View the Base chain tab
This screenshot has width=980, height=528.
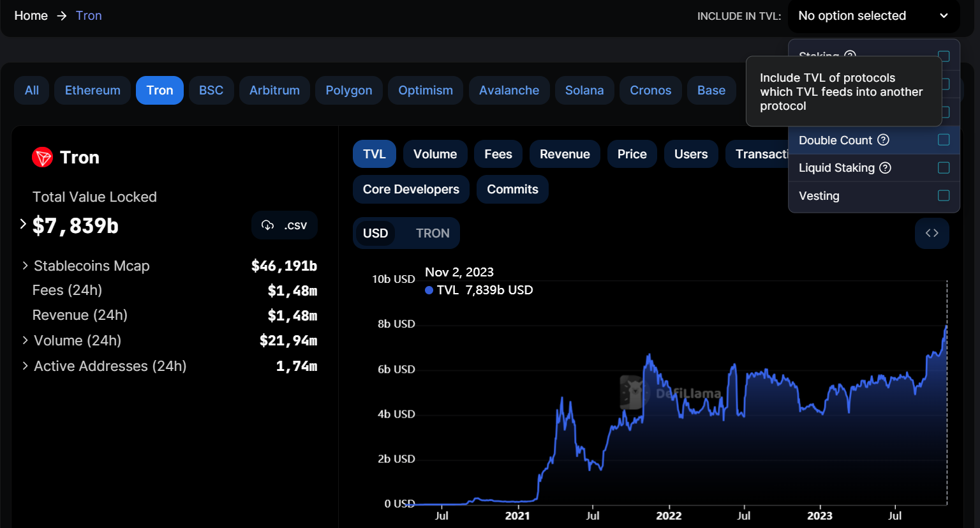[x=711, y=90]
